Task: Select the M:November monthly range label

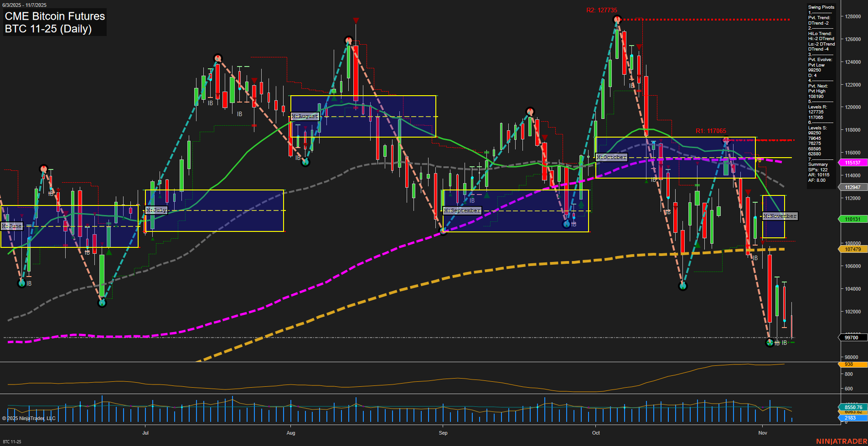Action: coord(780,216)
